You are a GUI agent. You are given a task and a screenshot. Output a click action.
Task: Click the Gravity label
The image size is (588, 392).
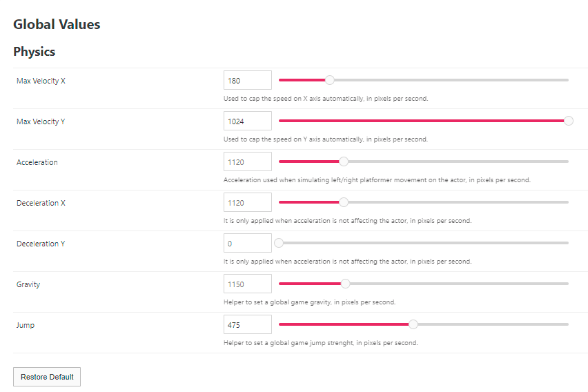click(x=28, y=284)
